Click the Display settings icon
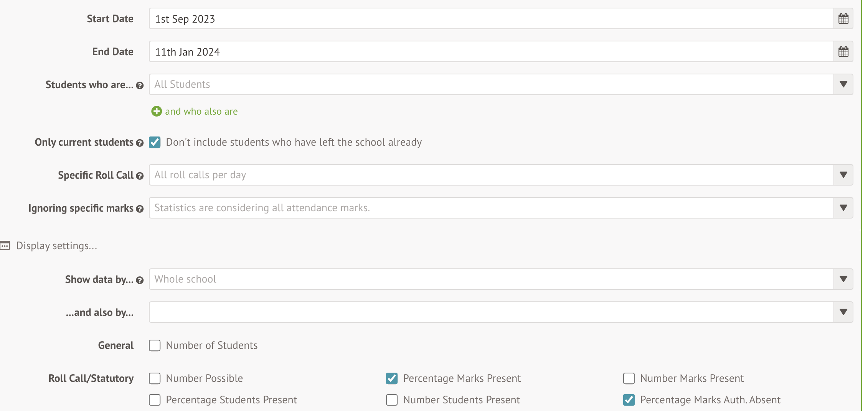The height and width of the screenshot is (411, 868). 5,246
